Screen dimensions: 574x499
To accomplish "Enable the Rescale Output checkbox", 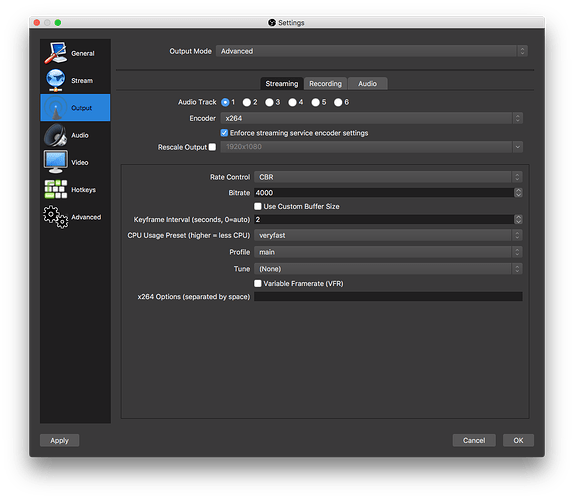I will [x=212, y=147].
